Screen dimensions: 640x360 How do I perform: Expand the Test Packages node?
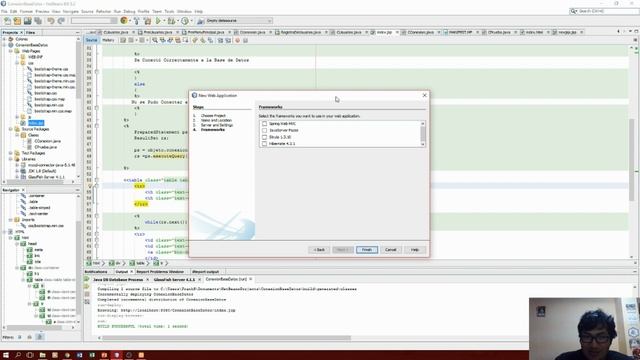pyautogui.click(x=11, y=153)
